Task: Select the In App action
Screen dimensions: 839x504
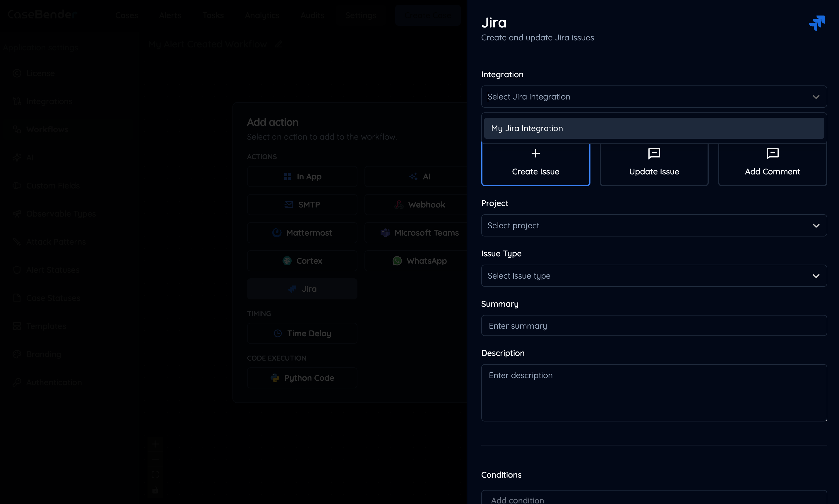Action: click(x=302, y=176)
